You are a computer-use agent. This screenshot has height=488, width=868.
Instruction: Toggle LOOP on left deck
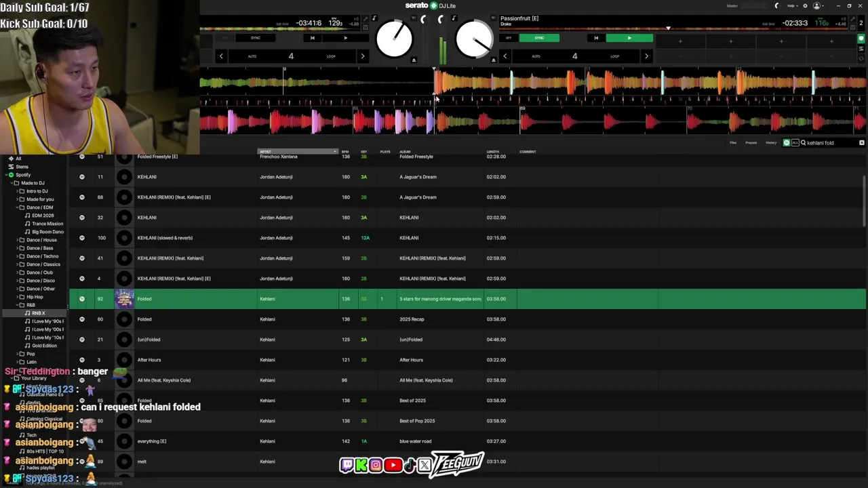tap(331, 56)
